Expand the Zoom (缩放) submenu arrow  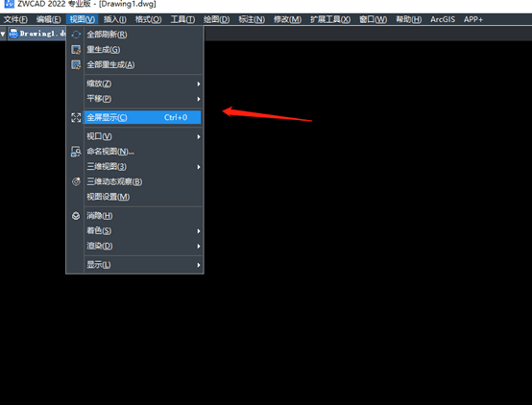(199, 83)
